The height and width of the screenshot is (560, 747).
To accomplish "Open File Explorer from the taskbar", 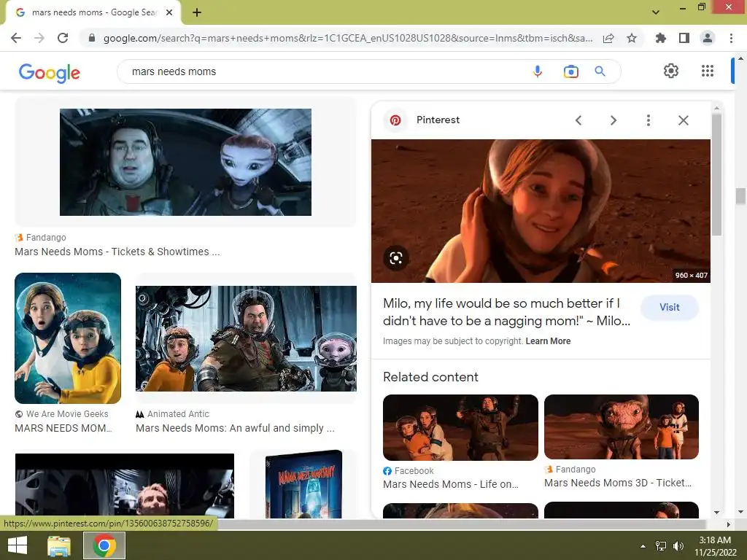I will pyautogui.click(x=59, y=545).
